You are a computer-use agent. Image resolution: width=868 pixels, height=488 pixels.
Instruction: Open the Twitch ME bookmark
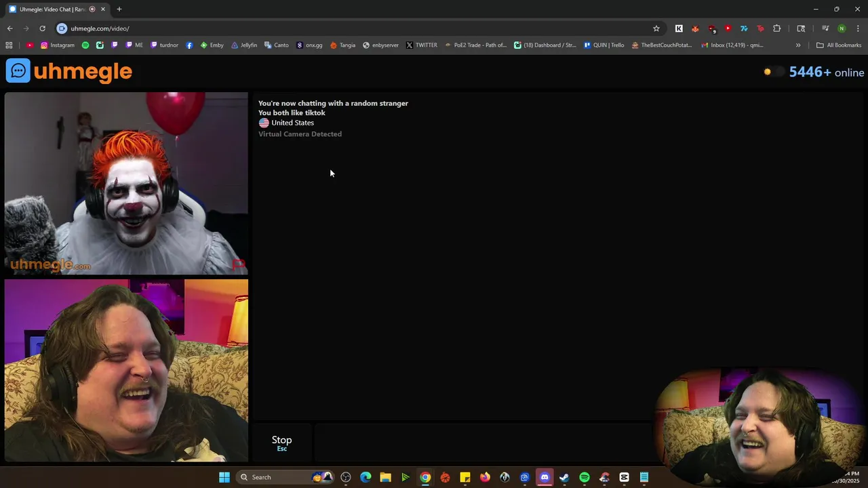click(134, 45)
